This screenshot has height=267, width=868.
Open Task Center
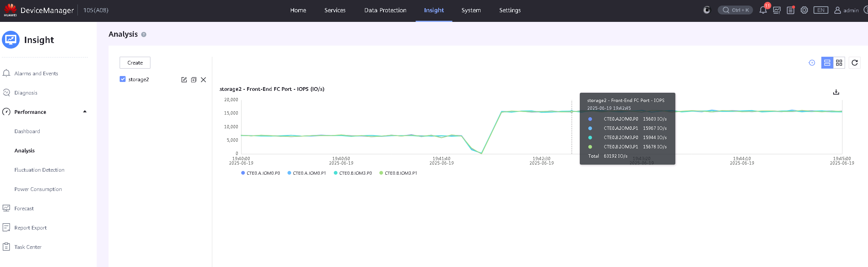[28, 247]
